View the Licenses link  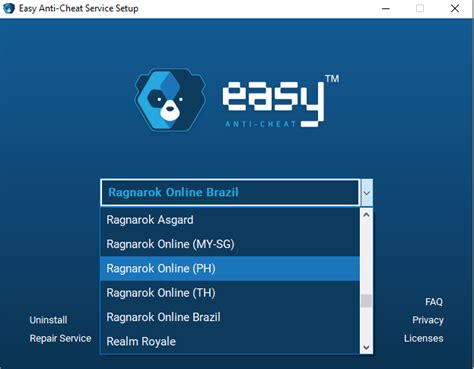[424, 338]
